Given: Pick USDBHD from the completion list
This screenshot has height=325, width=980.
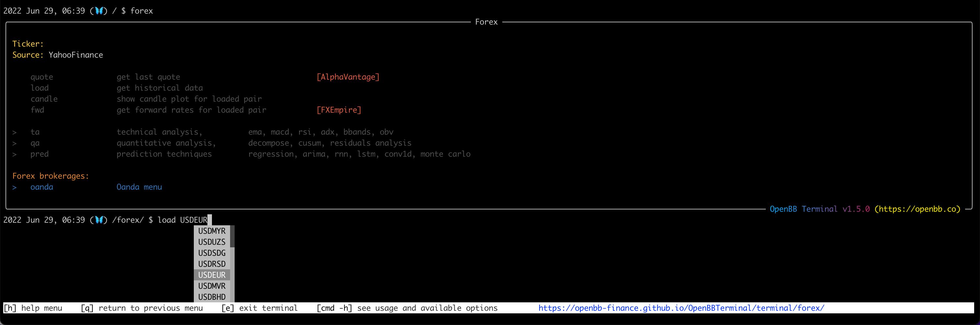Looking at the screenshot, I should pos(212,297).
